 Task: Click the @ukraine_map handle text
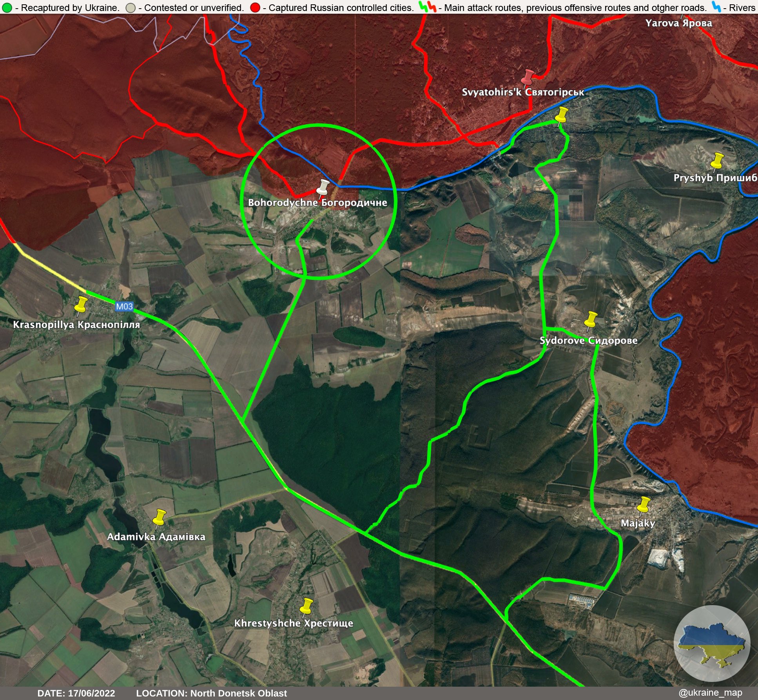coord(710,693)
